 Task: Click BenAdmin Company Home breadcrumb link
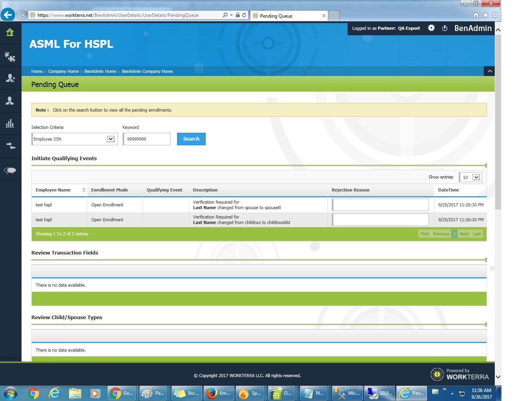coord(147,71)
